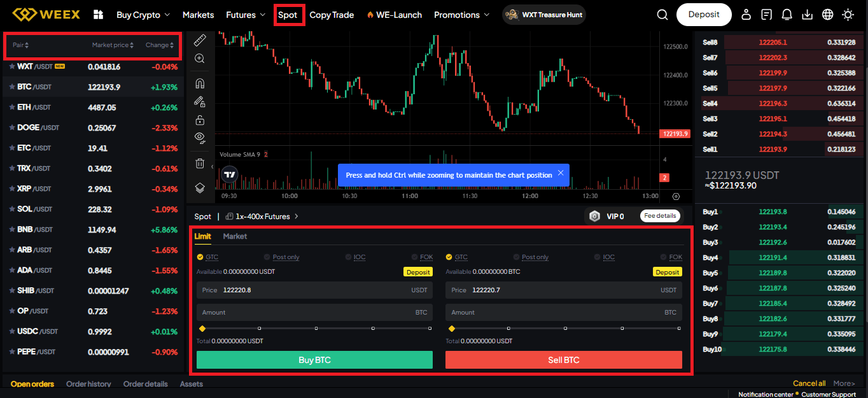Viewport: 868px width, 398px height.
Task: Select the chart ruler measure tool
Action: click(200, 41)
